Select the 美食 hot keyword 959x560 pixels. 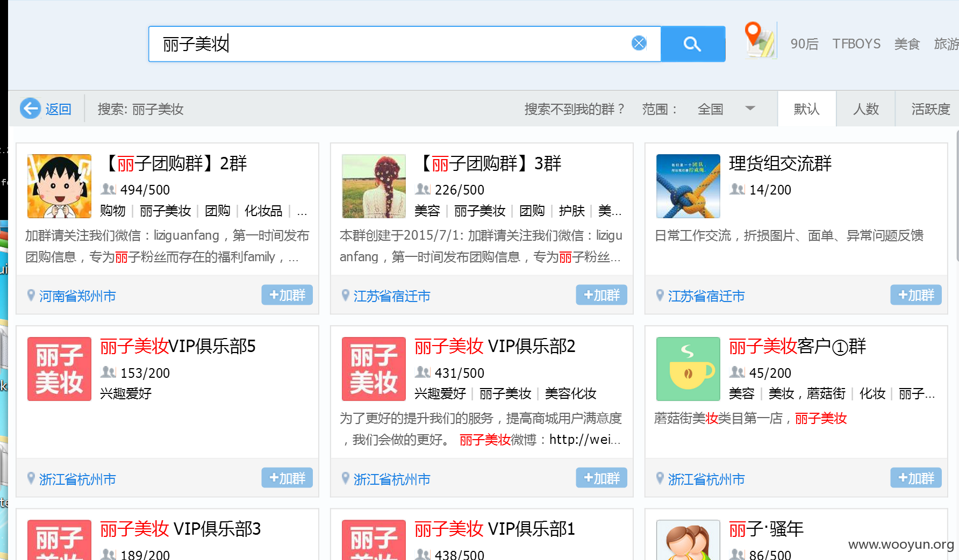(907, 44)
